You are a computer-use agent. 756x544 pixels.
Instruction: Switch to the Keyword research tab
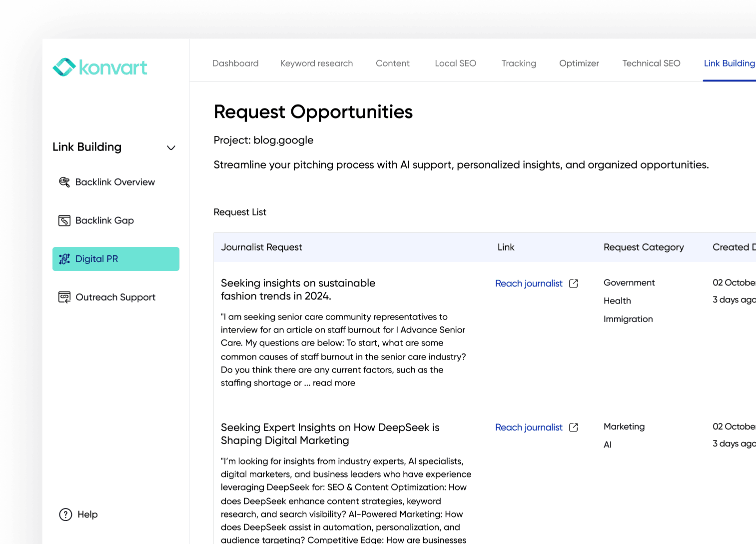tap(316, 63)
